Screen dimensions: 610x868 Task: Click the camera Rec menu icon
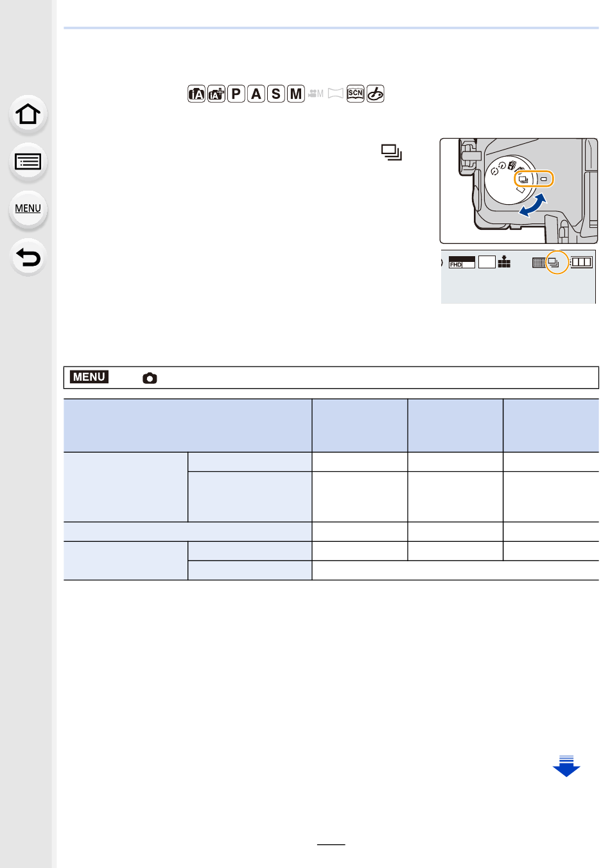150,378
